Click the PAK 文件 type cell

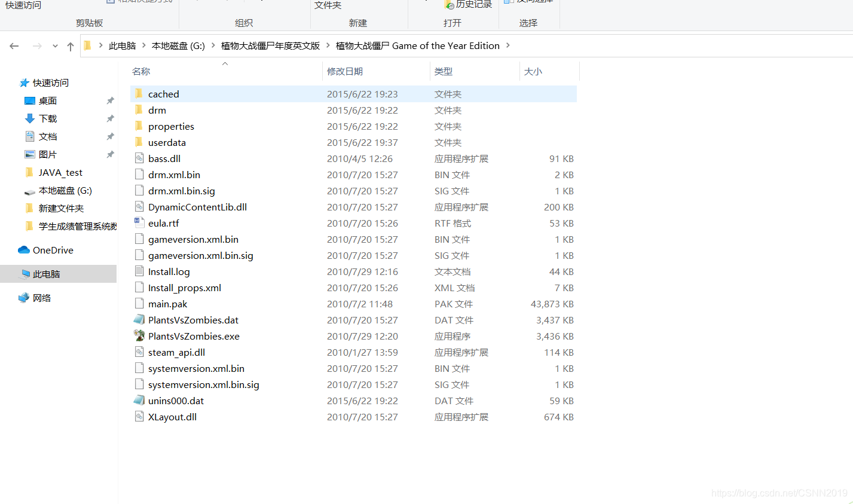click(x=454, y=304)
